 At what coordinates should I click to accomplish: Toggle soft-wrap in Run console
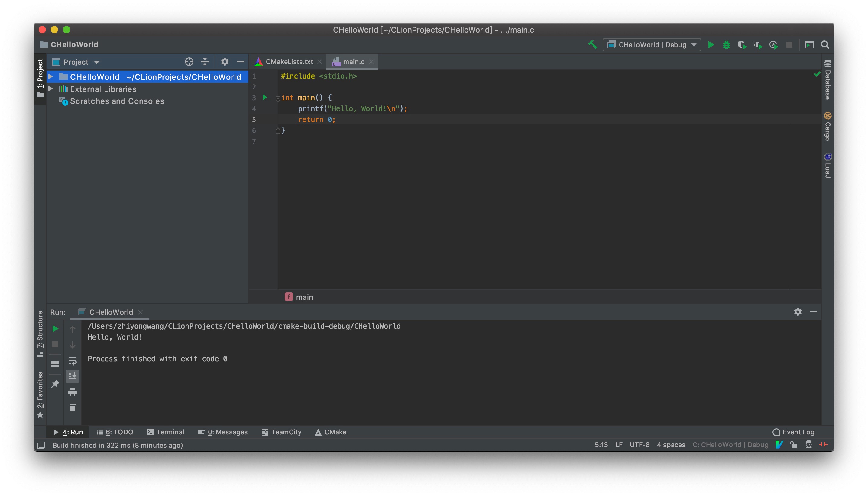pos(73,361)
